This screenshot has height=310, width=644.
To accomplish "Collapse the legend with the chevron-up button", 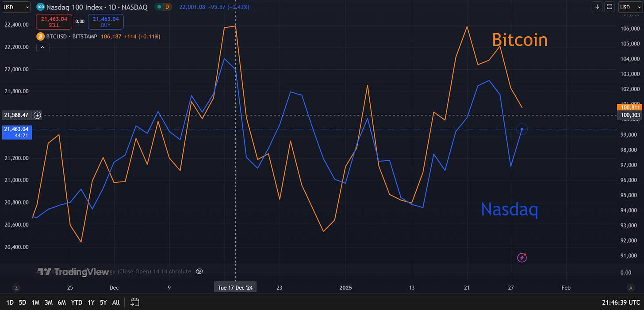I will (x=42, y=47).
